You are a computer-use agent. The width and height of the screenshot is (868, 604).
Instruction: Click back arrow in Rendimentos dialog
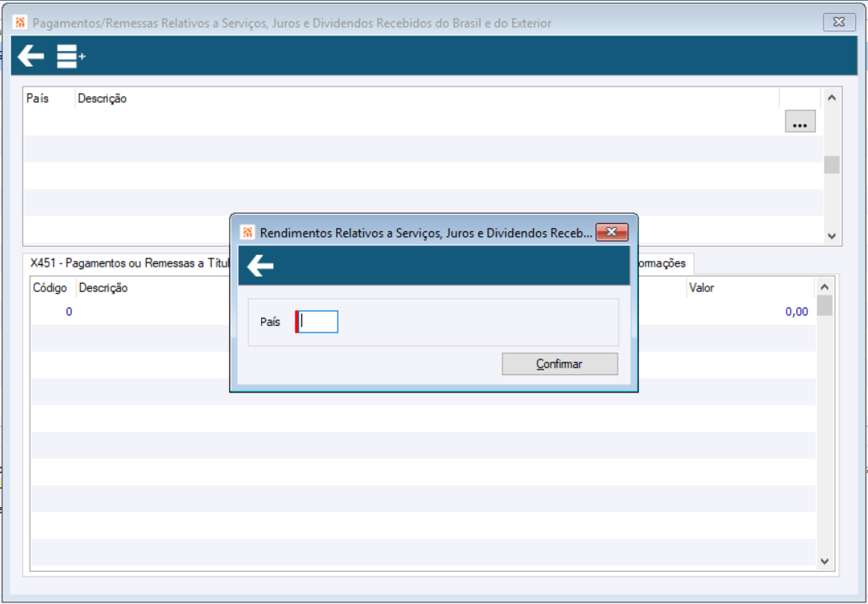[x=260, y=266]
